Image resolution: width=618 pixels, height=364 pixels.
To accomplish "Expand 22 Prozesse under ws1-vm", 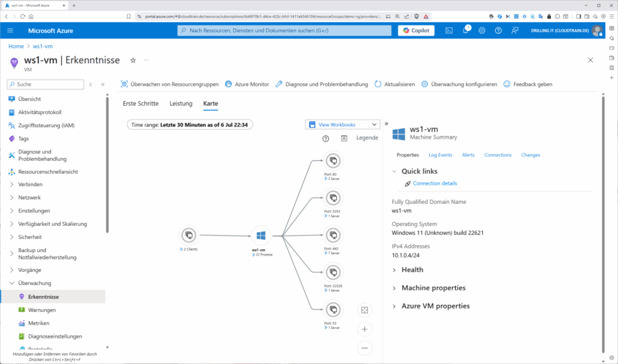I will pos(263,255).
